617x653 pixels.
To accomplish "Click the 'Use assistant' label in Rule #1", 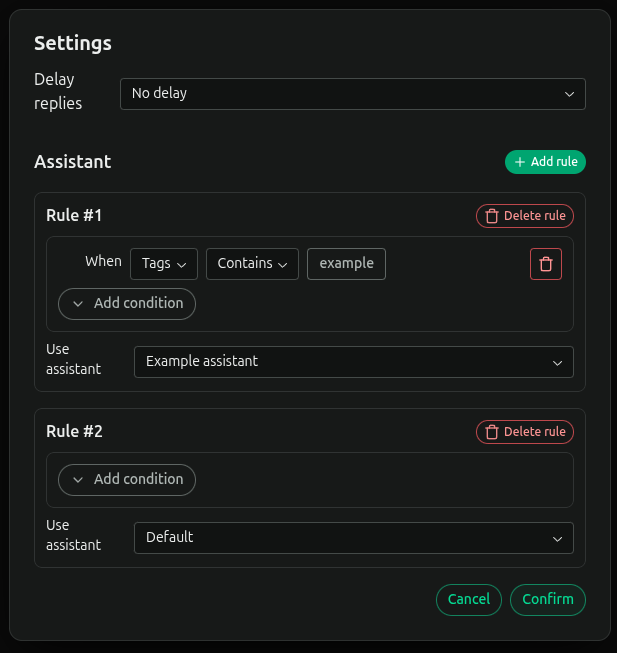I will (x=73, y=359).
